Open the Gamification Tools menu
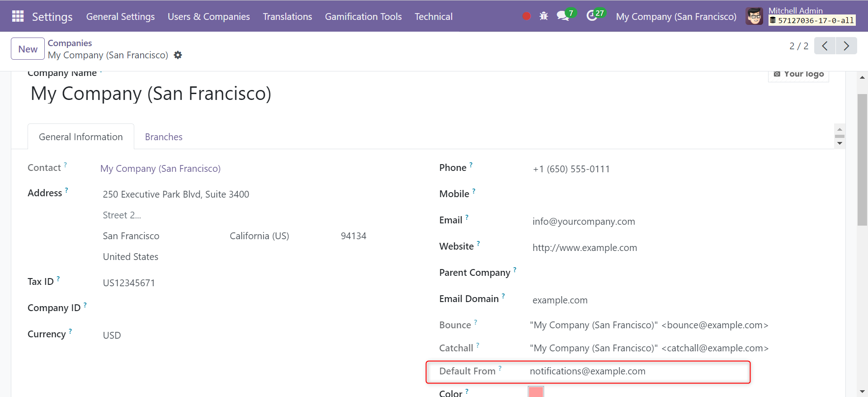868x397 pixels. click(x=363, y=16)
